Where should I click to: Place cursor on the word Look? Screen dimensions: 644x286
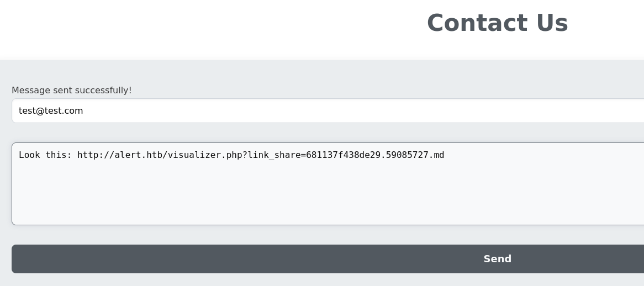point(30,155)
